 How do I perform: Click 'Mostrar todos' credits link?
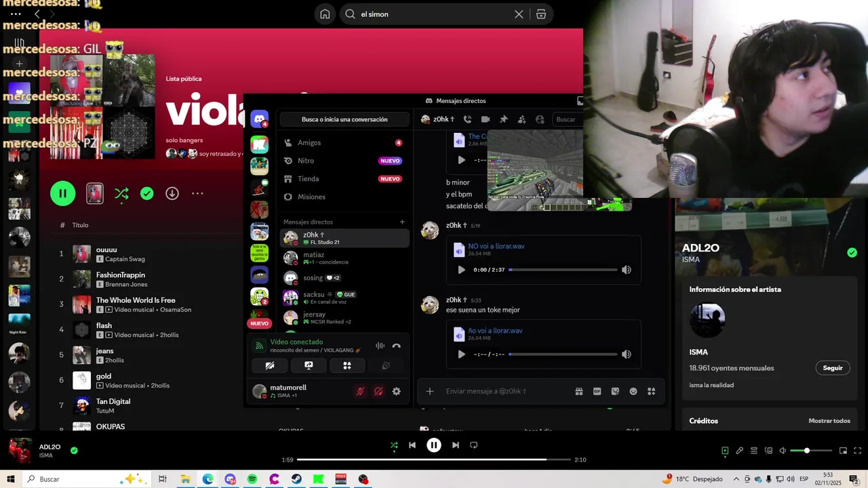pos(829,421)
